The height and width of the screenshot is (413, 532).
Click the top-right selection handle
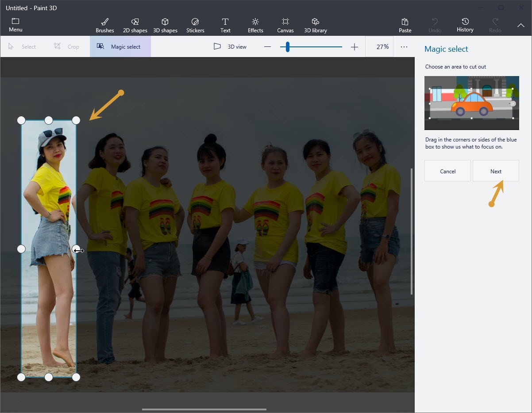tap(76, 120)
